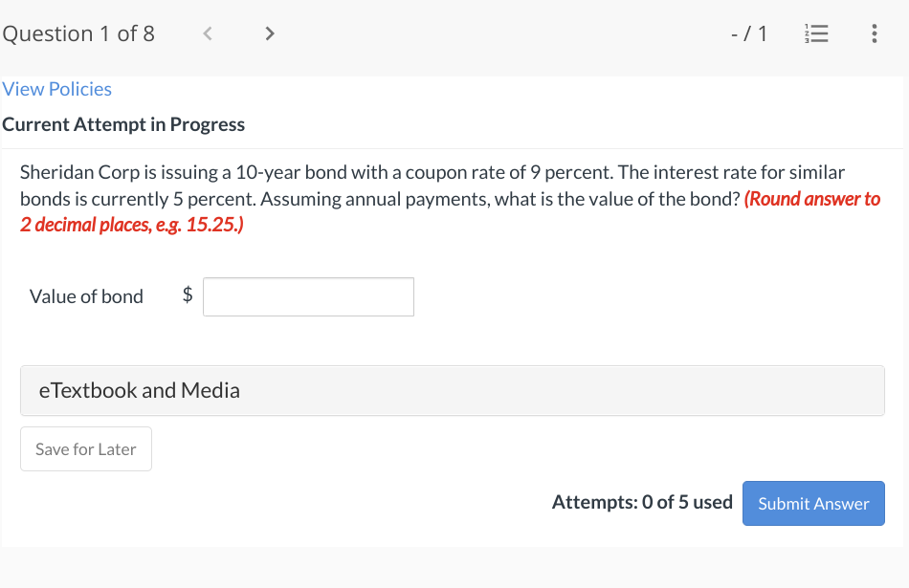Click the Question 1 of 8 label

78,34
